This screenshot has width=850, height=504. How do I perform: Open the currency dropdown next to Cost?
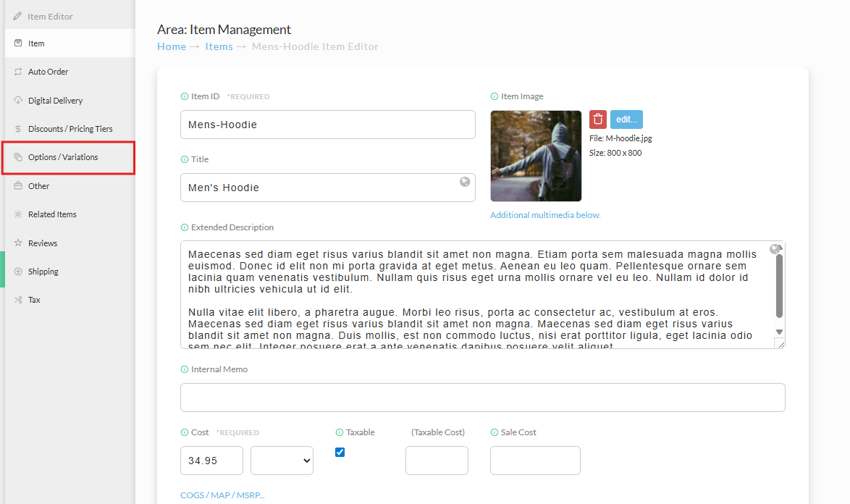coord(282,461)
